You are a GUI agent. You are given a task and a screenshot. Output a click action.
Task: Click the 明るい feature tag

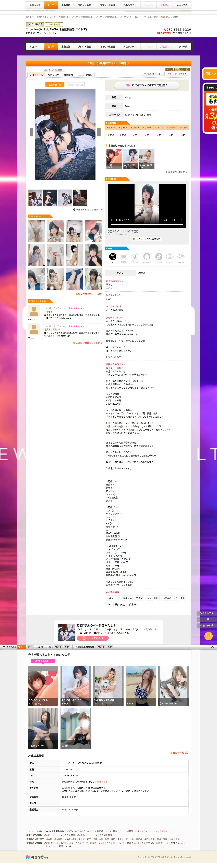(139, 598)
